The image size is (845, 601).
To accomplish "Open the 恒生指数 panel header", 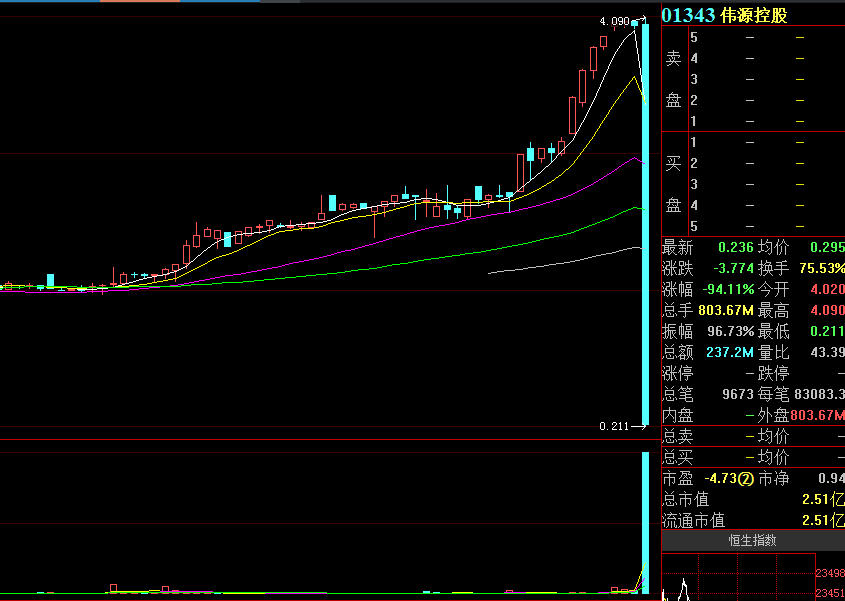I will pos(752,541).
